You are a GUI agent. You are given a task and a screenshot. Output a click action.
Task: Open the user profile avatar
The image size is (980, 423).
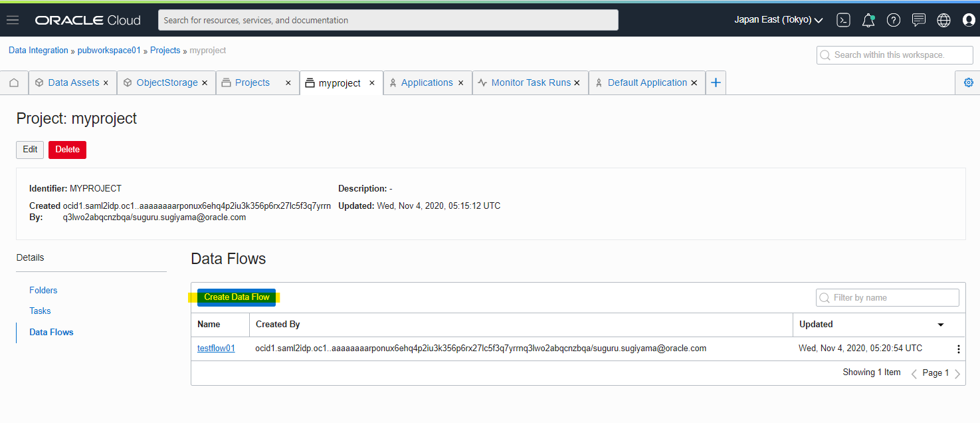969,20
